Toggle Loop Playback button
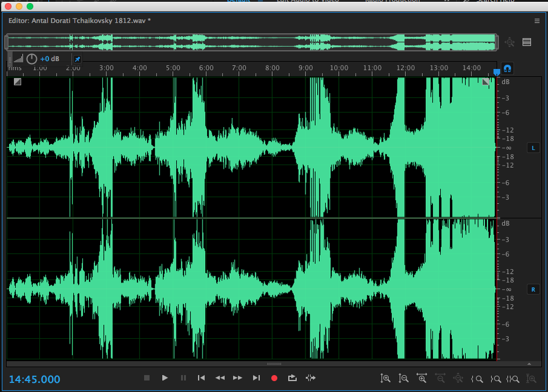The image size is (548, 392). 292,378
